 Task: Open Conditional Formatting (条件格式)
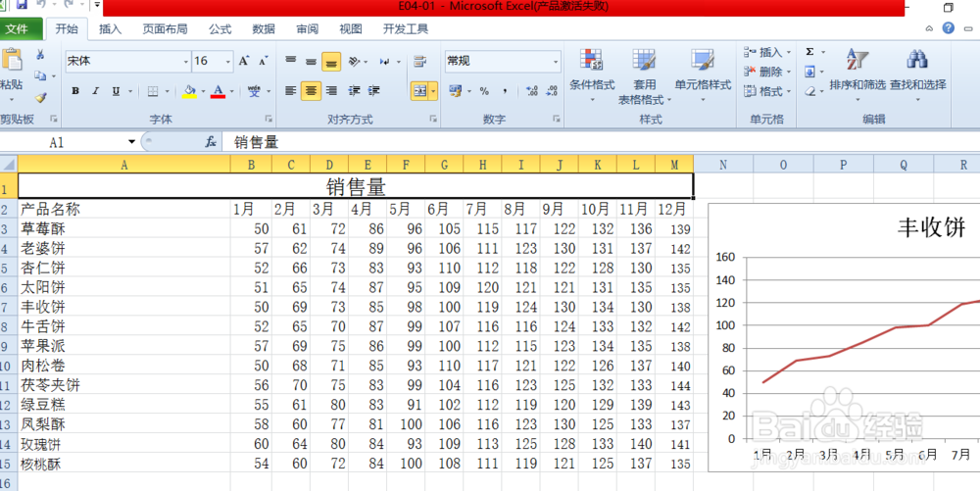[x=592, y=75]
